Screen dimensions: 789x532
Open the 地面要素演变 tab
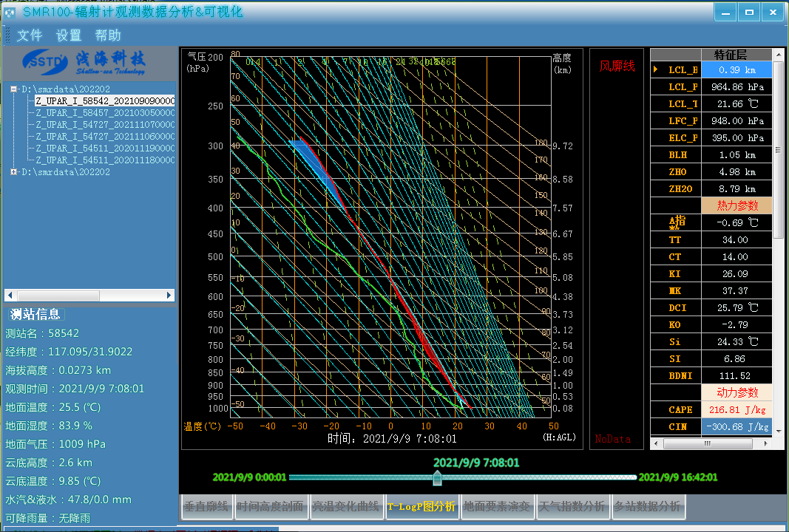[497, 506]
